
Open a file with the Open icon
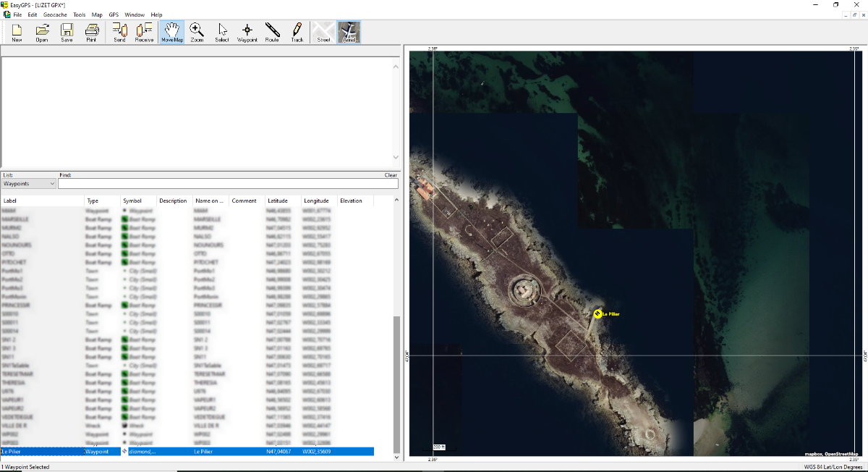tap(42, 33)
